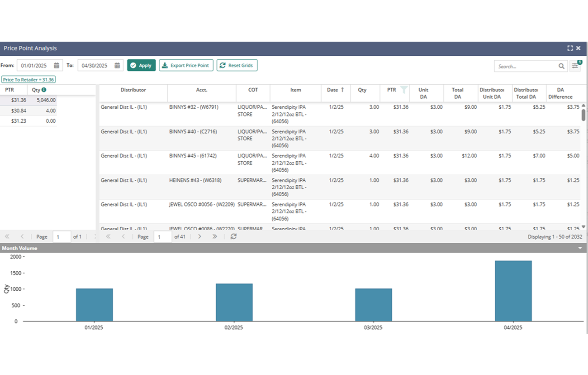Go to previous page of summary grid

[x=22, y=236]
